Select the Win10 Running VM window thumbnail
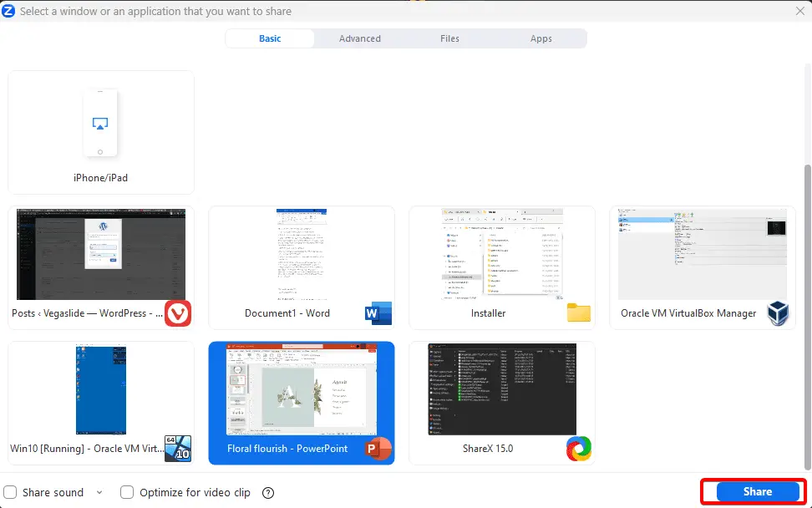This screenshot has width=812, height=508. pyautogui.click(x=101, y=389)
